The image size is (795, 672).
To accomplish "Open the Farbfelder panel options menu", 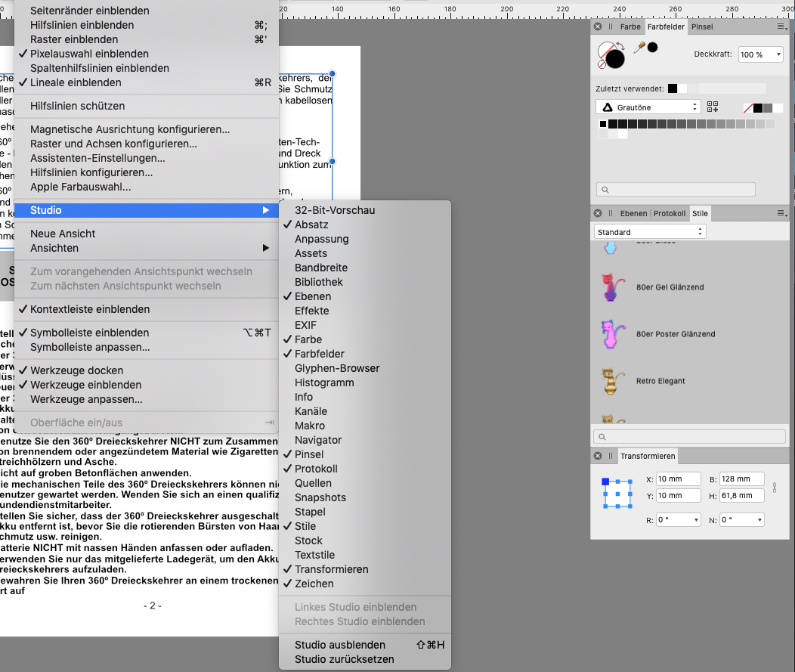I will pos(782,26).
